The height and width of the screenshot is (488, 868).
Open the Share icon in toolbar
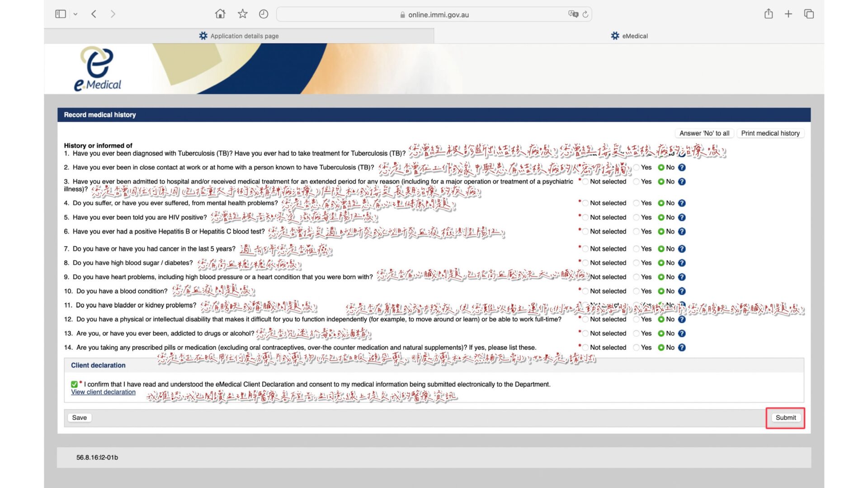click(x=769, y=14)
